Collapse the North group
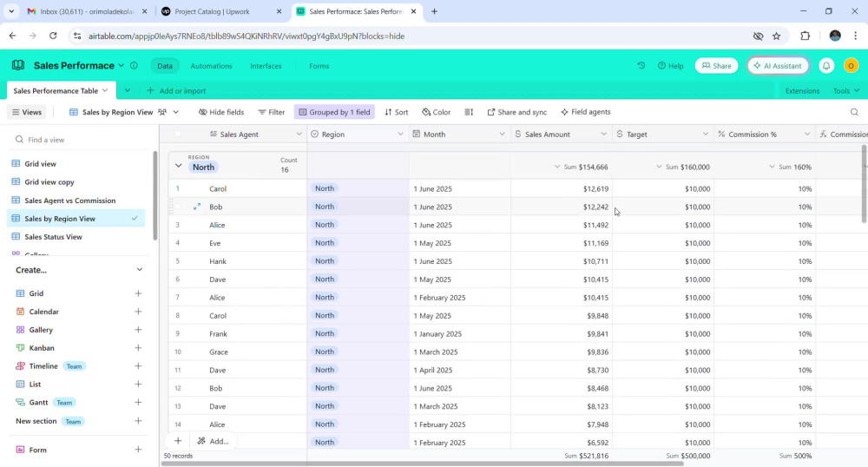The width and height of the screenshot is (868, 467). pyautogui.click(x=178, y=166)
